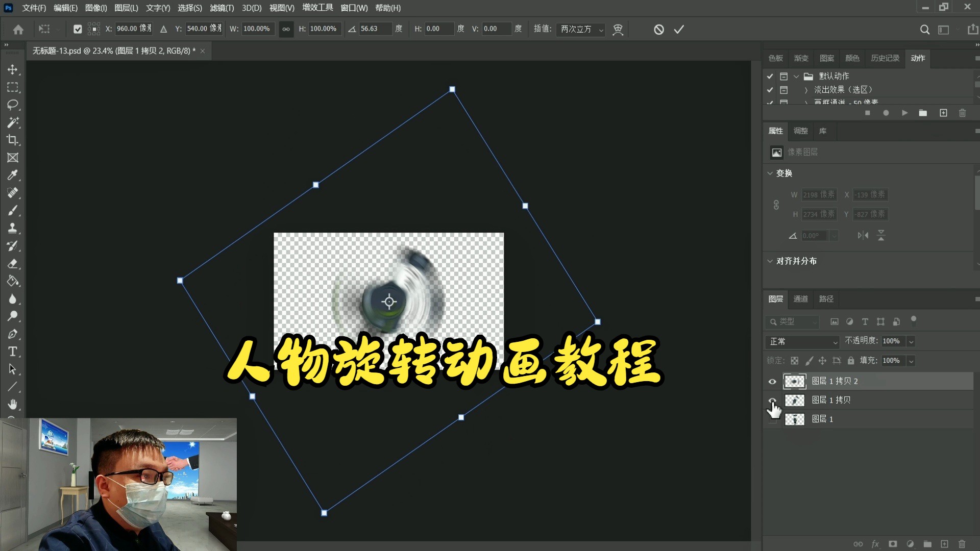The image size is (980, 551).
Task: Select the Move tool
Action: tap(13, 69)
